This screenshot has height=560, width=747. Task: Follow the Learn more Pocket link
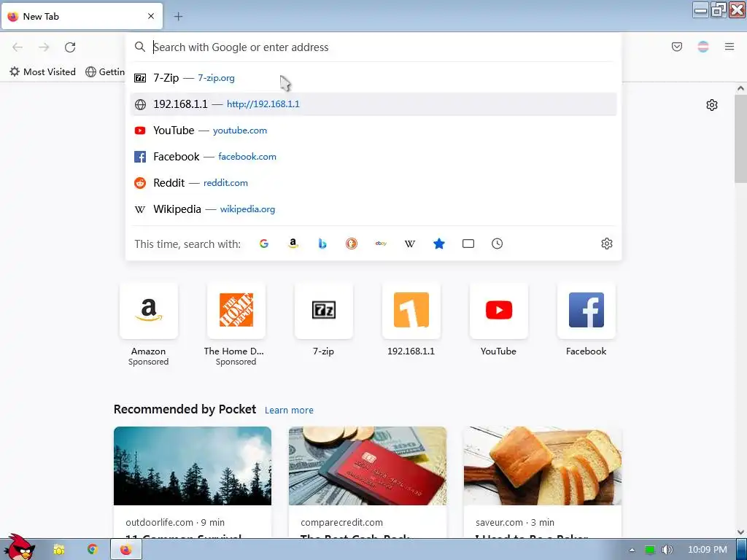[x=289, y=410]
